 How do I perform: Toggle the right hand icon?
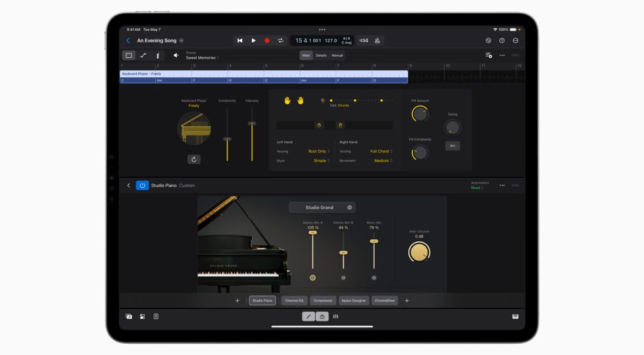301,101
